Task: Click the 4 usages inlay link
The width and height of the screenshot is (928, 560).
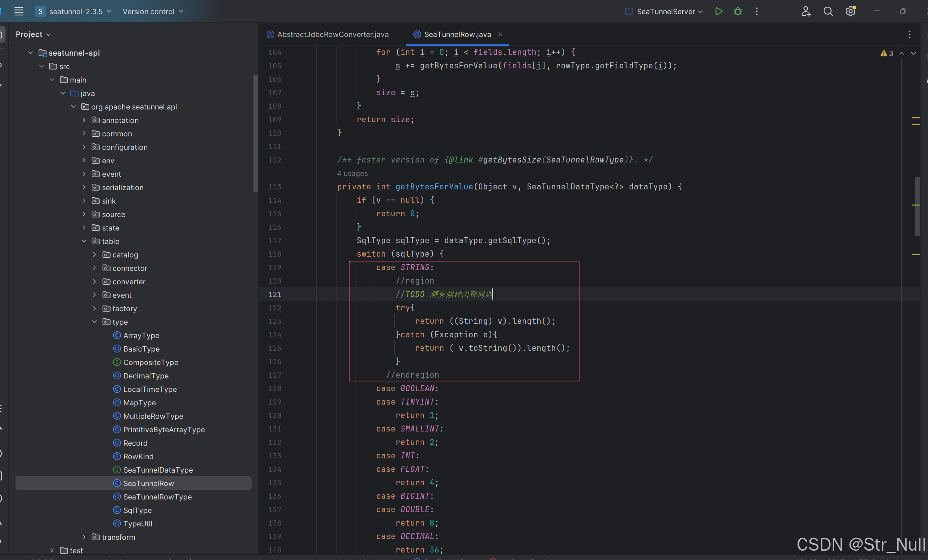Action: tap(352, 173)
